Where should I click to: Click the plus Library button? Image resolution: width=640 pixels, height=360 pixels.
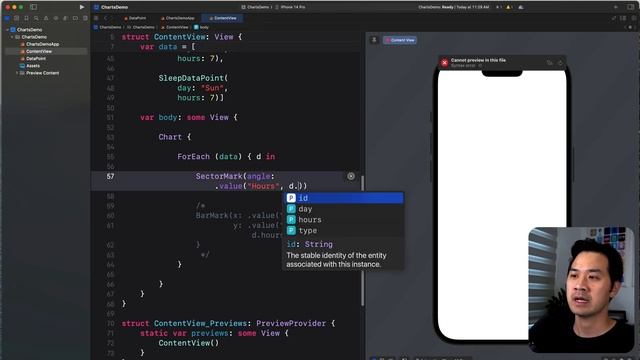point(616,7)
